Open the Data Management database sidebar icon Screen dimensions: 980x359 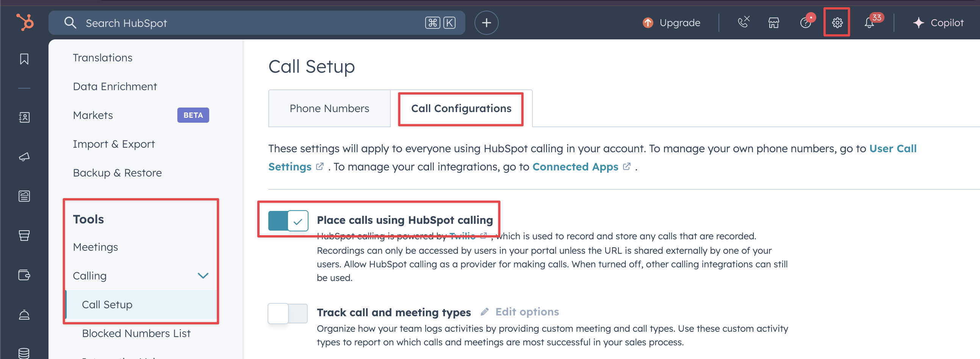(24, 353)
